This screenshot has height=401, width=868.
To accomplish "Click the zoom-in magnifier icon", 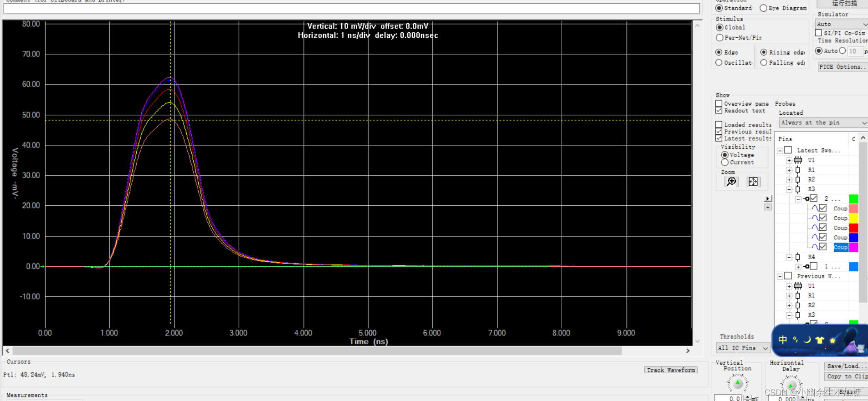I will click(731, 182).
